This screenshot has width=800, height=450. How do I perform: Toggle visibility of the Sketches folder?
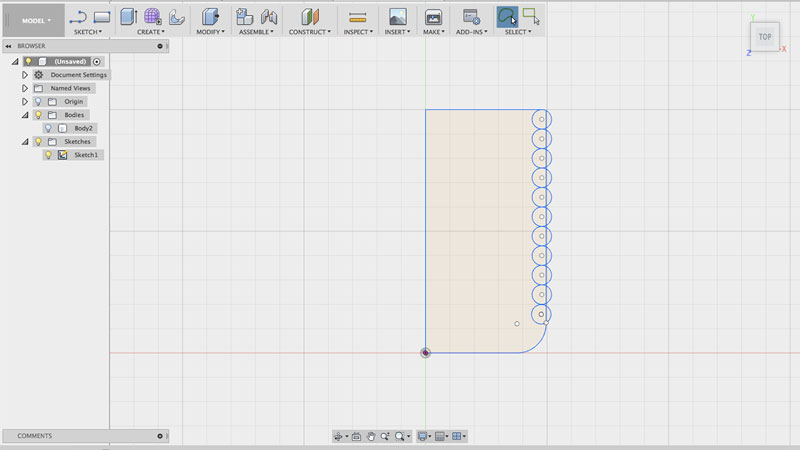(x=38, y=141)
